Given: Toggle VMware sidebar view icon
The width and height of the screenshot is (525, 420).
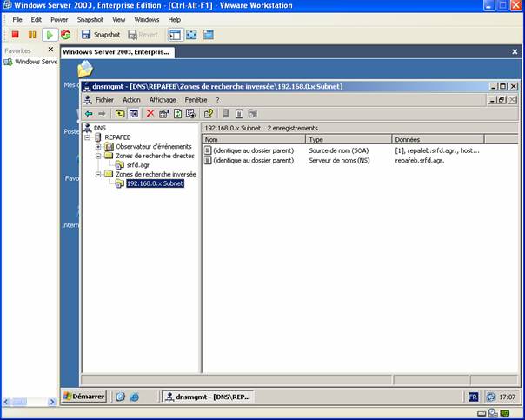Looking at the screenshot, I should coord(176,35).
